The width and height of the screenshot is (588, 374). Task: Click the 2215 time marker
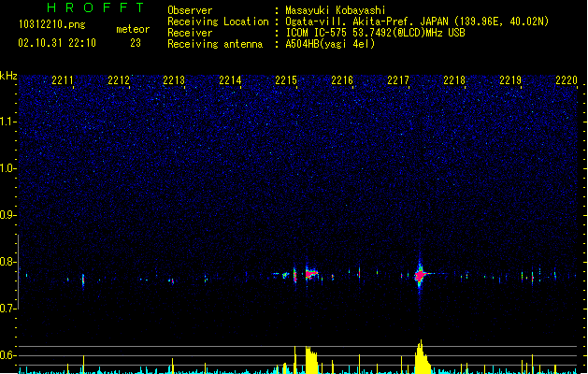tap(286, 80)
